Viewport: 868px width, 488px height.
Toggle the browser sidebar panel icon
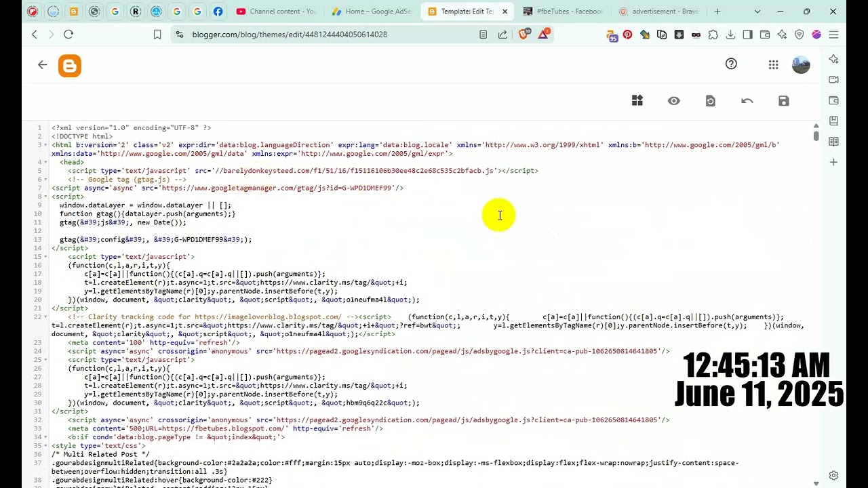[747, 35]
